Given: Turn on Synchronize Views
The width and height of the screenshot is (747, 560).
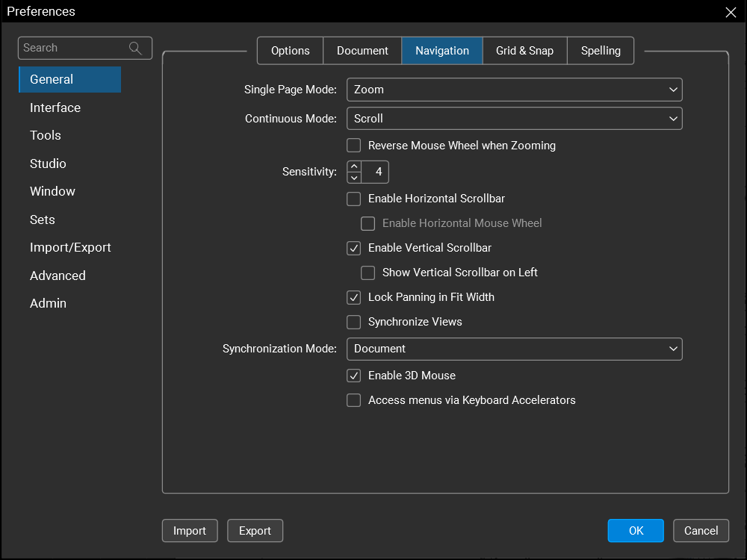Looking at the screenshot, I should coord(354,322).
